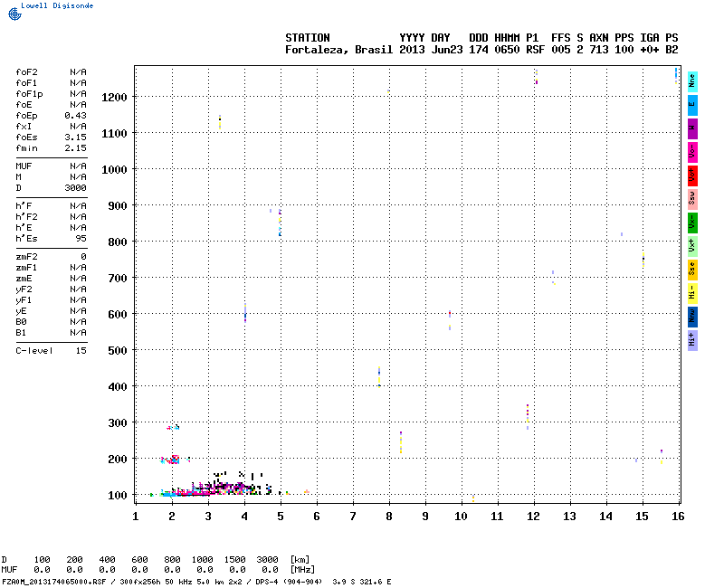Click the 600 km height axis label

coord(118,315)
